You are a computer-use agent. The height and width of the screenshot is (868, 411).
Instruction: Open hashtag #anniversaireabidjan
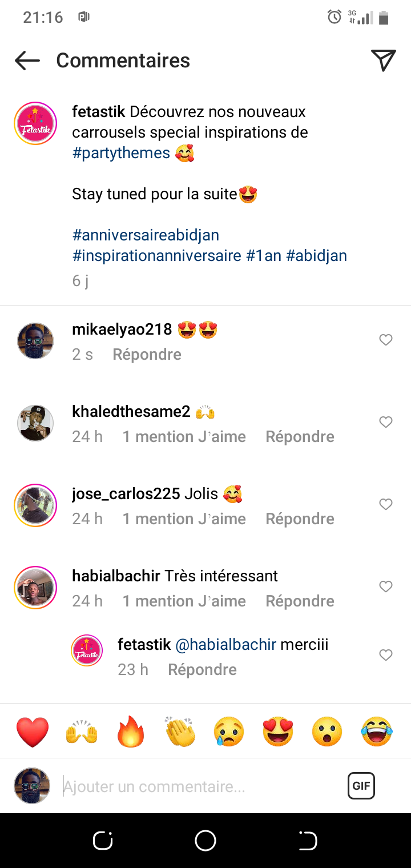[x=146, y=235]
